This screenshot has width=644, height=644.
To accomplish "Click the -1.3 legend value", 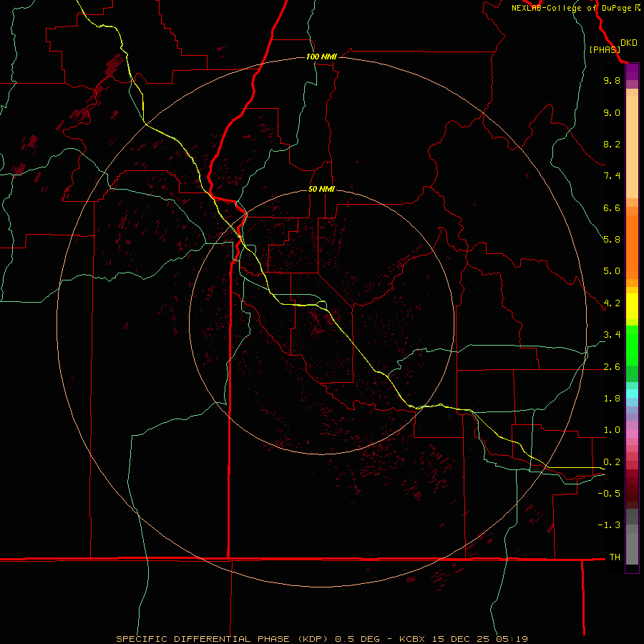I will click(609, 525).
